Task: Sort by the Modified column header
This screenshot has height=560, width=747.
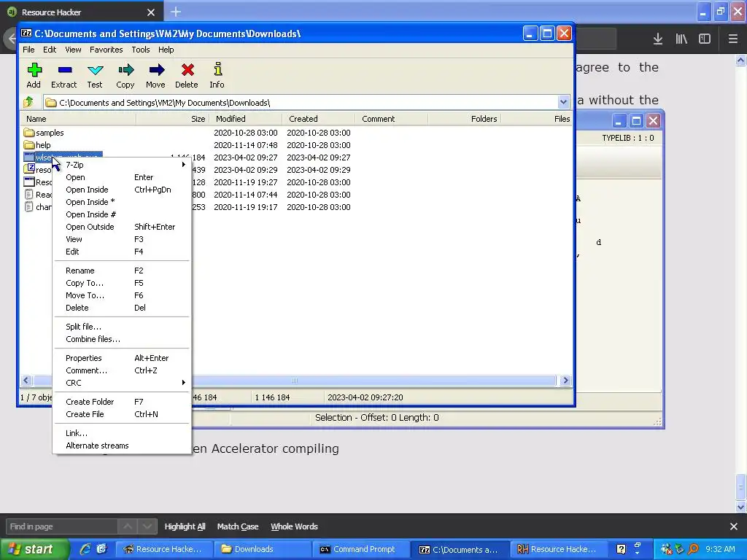Action: click(x=246, y=119)
